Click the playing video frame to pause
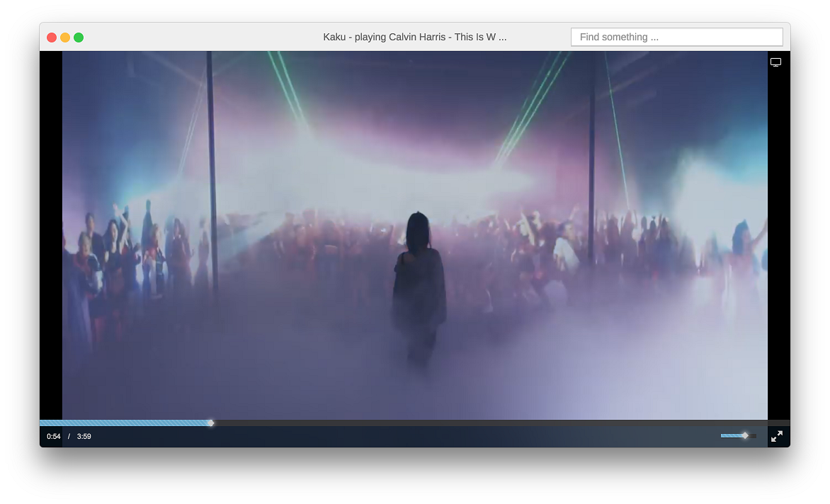830x504 pixels. coord(414,235)
